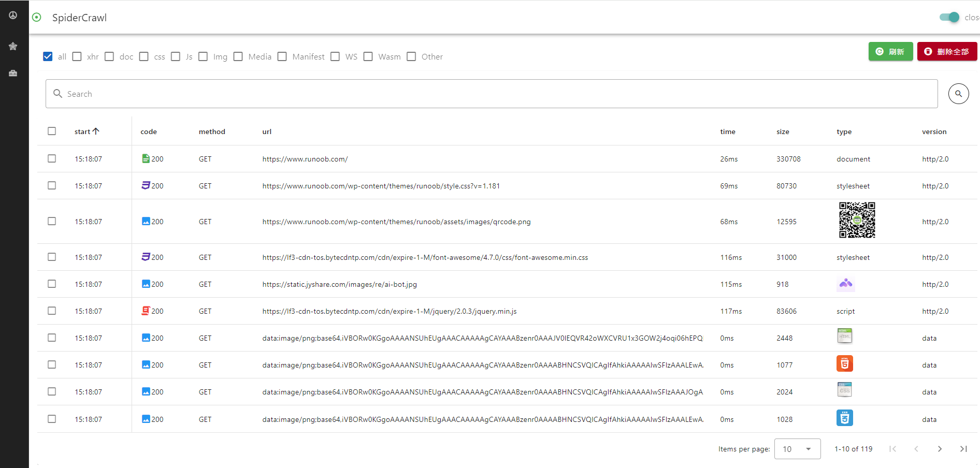Open the briefcase sidebar icon

pos(13,74)
